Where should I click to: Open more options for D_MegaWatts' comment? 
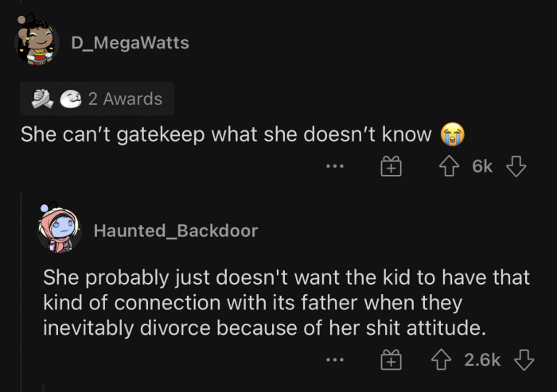(335, 167)
